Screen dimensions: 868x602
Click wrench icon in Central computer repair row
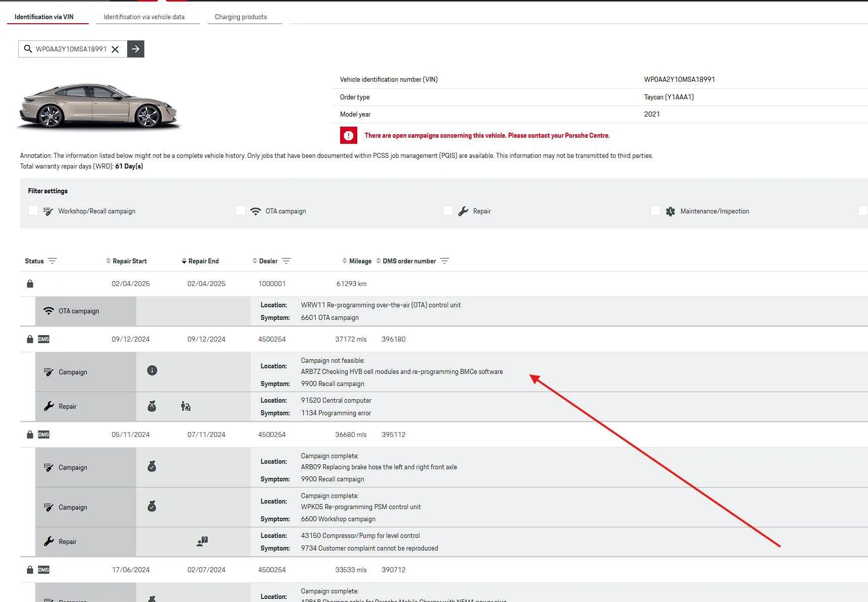[x=48, y=406]
